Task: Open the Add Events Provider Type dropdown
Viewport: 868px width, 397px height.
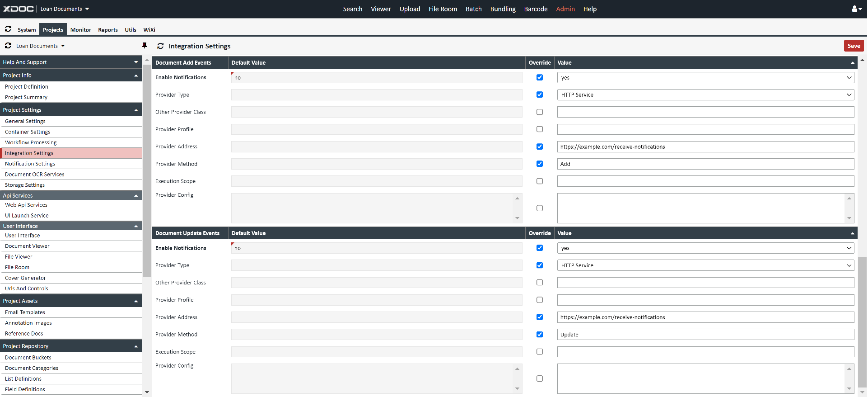Action: click(x=705, y=95)
